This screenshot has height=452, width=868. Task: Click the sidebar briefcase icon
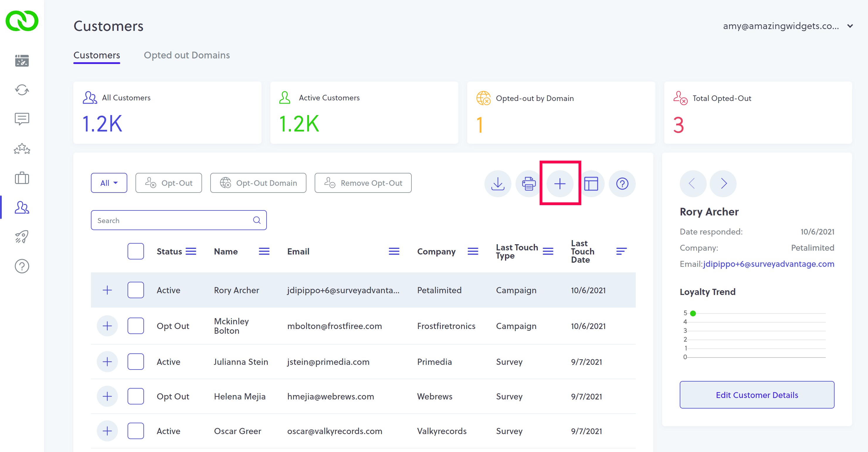[x=22, y=178]
